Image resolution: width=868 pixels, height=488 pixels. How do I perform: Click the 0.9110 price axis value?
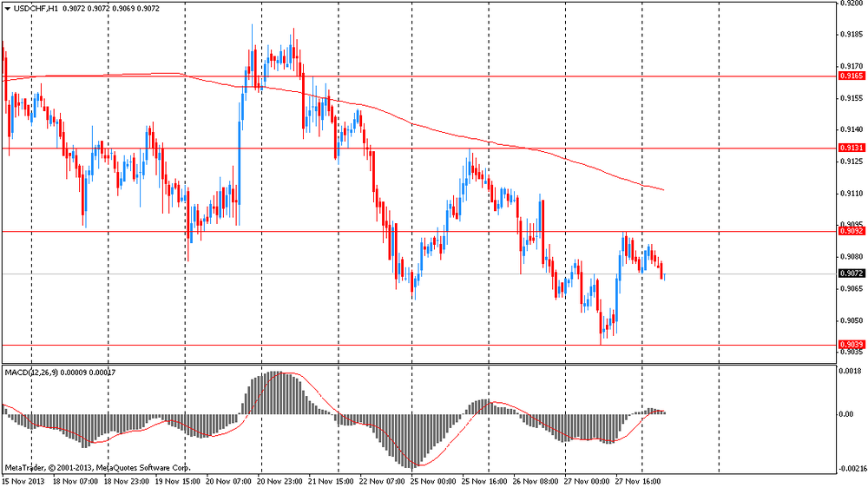click(x=852, y=194)
